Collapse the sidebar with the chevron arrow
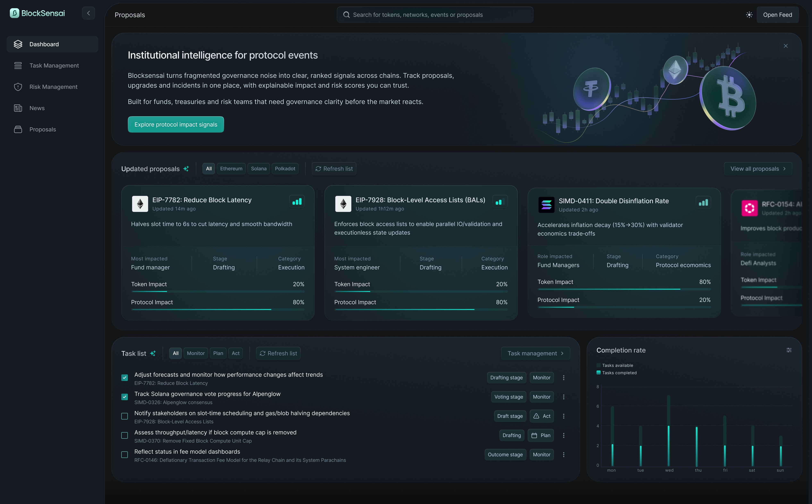Image resolution: width=812 pixels, height=504 pixels. pyautogui.click(x=88, y=13)
